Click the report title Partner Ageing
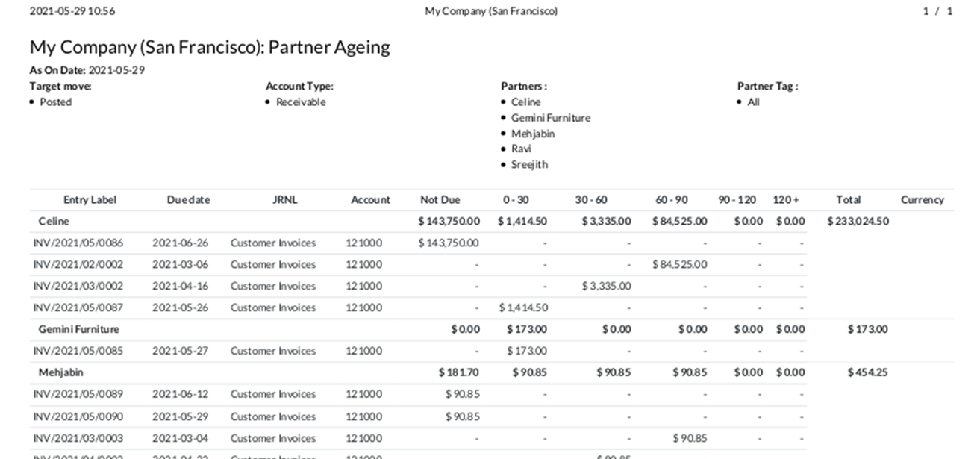This screenshot has width=980, height=459. (x=210, y=47)
